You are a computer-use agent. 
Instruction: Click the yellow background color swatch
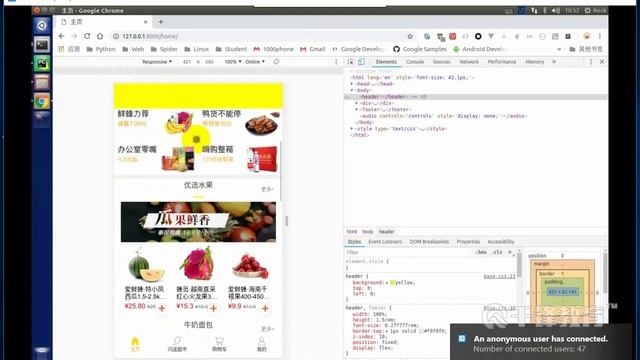[x=392, y=282]
